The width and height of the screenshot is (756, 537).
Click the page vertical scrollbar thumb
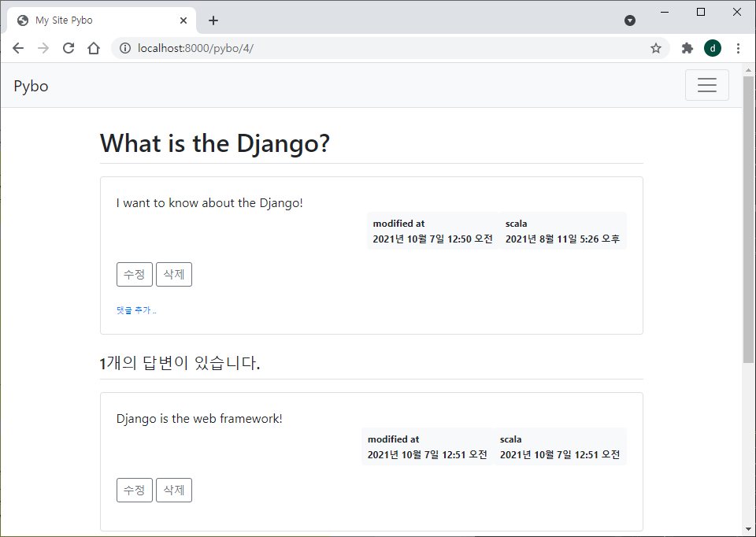[x=748, y=220]
